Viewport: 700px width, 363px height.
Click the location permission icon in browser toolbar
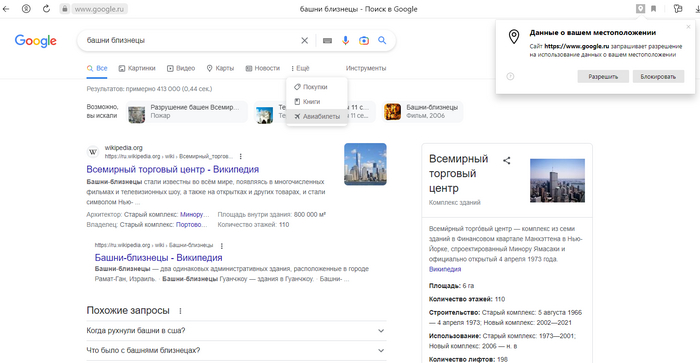coord(640,9)
